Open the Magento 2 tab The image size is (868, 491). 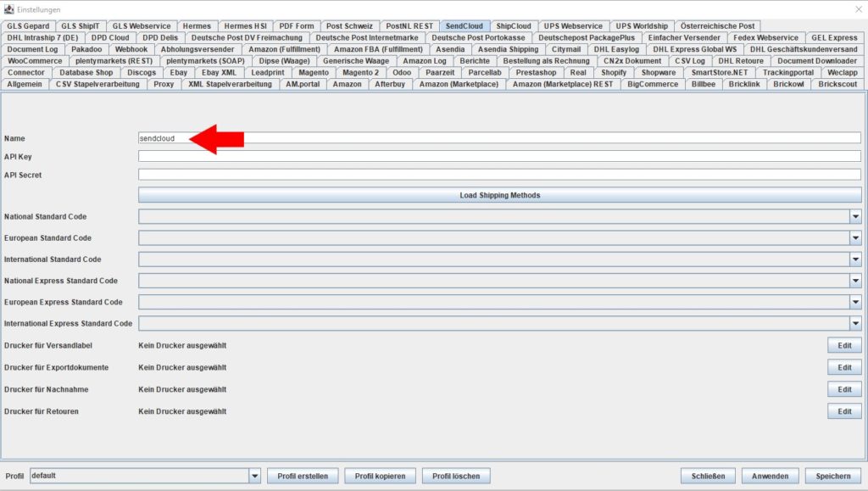tap(361, 73)
